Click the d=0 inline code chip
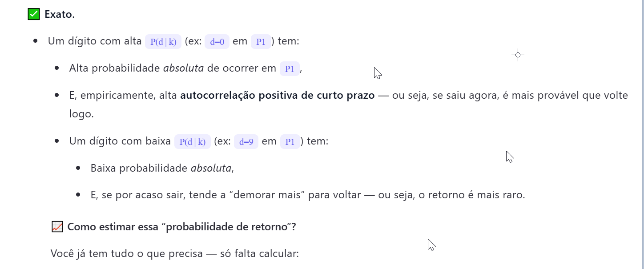The image size is (644, 269). (217, 42)
